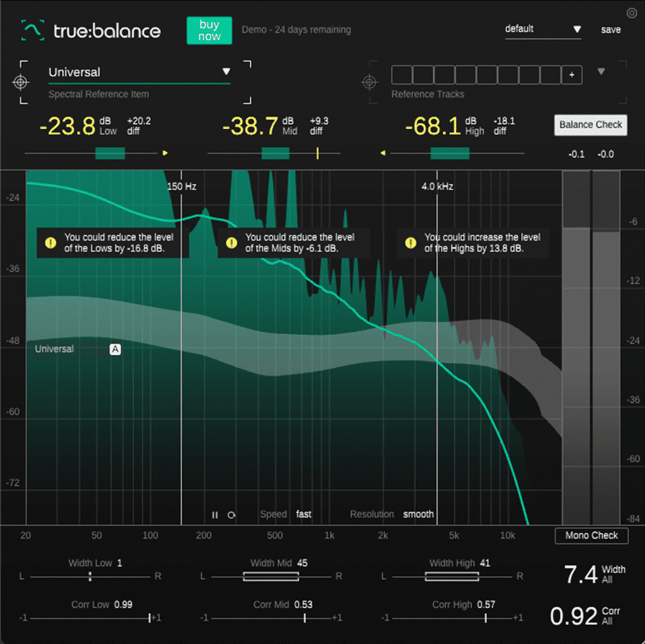Click the 150 Hz crossover line marker
This screenshot has width=645, height=644.
pos(181,186)
